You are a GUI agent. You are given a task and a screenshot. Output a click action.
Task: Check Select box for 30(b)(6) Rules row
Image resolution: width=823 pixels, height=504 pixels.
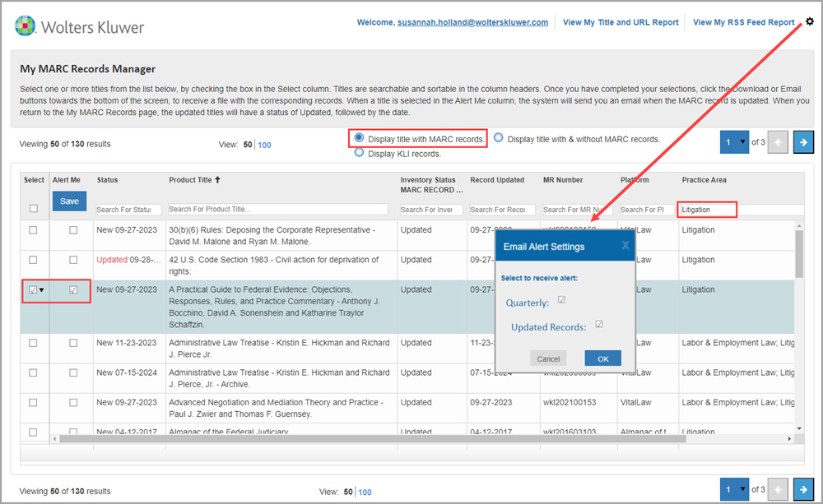[x=33, y=229]
